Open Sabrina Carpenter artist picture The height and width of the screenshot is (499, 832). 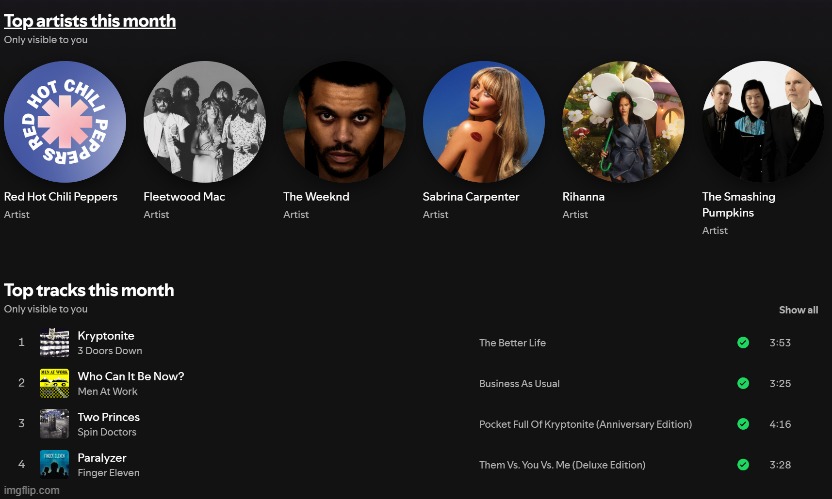click(x=484, y=121)
